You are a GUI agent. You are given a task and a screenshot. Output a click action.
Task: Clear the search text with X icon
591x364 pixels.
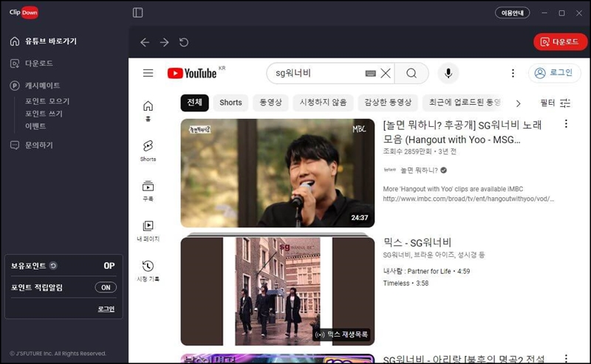pos(386,73)
